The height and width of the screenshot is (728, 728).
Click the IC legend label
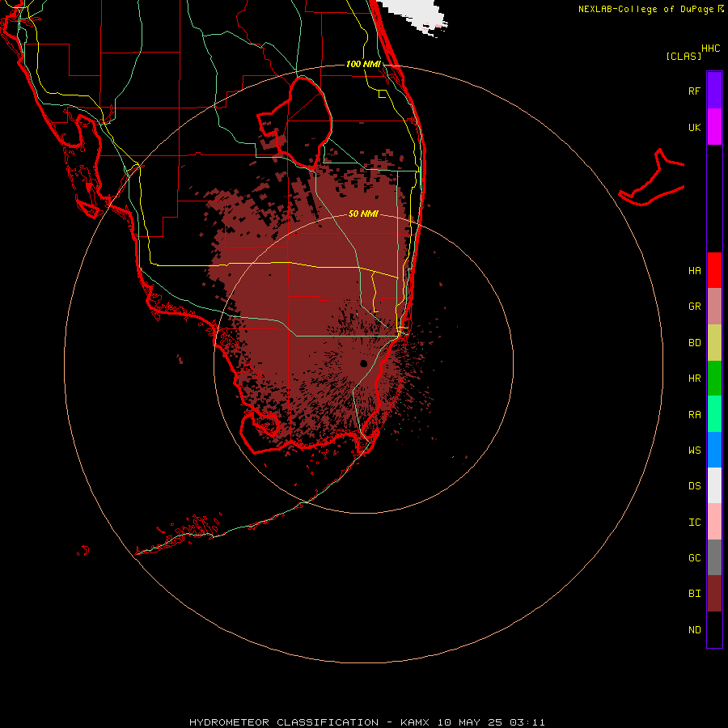(x=694, y=523)
